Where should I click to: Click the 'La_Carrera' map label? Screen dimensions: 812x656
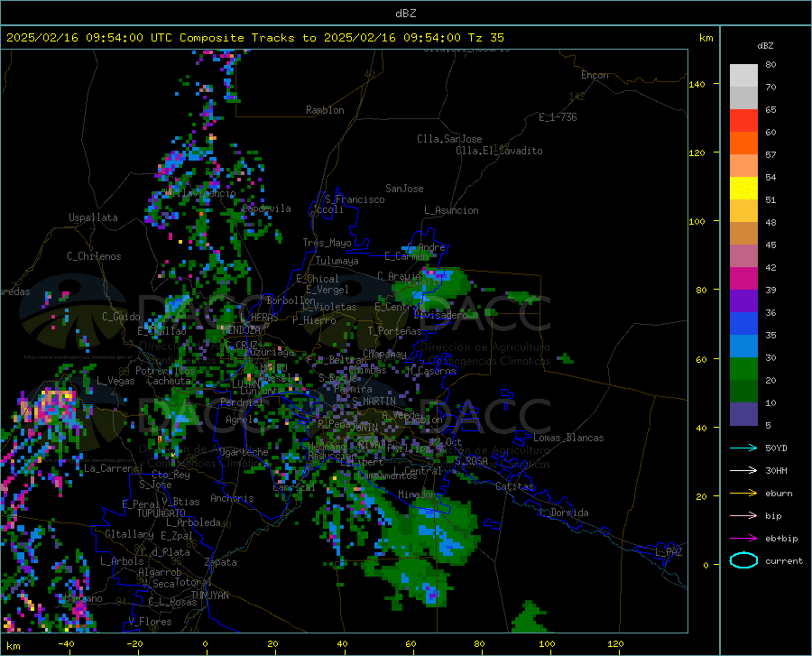coord(111,468)
